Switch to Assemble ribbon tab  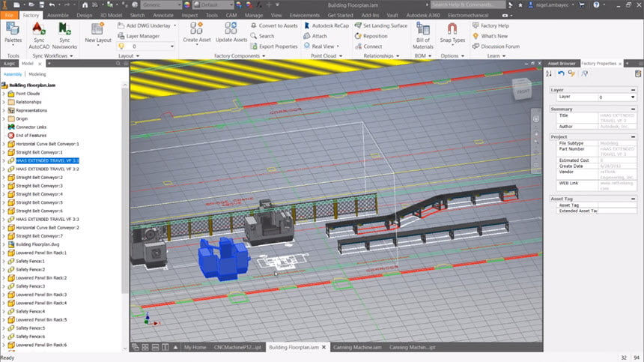tap(58, 15)
